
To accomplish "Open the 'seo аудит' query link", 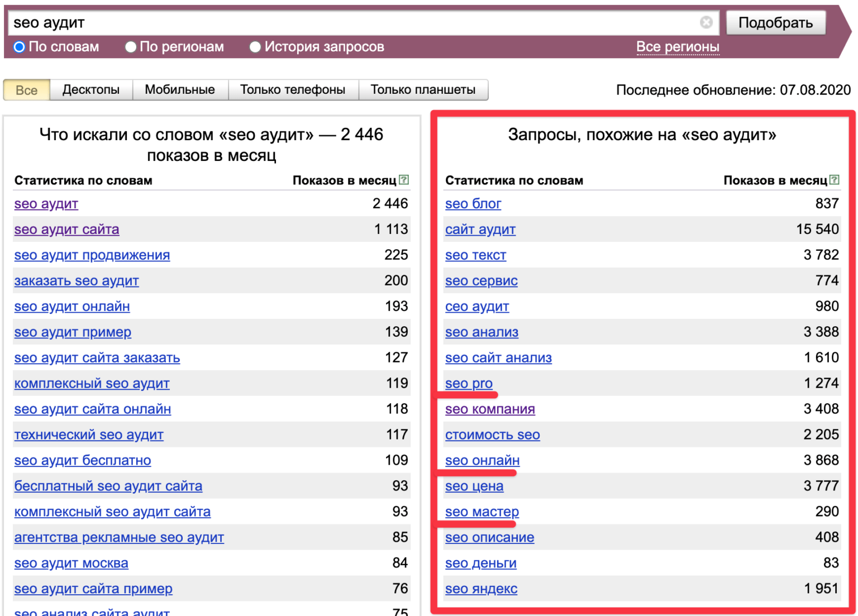I will click(46, 204).
